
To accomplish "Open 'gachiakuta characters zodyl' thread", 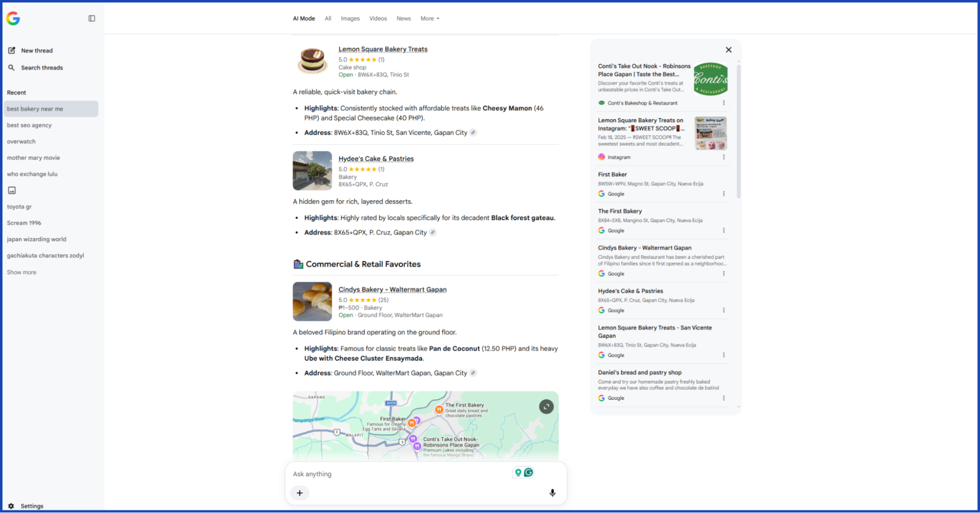I will coord(45,255).
